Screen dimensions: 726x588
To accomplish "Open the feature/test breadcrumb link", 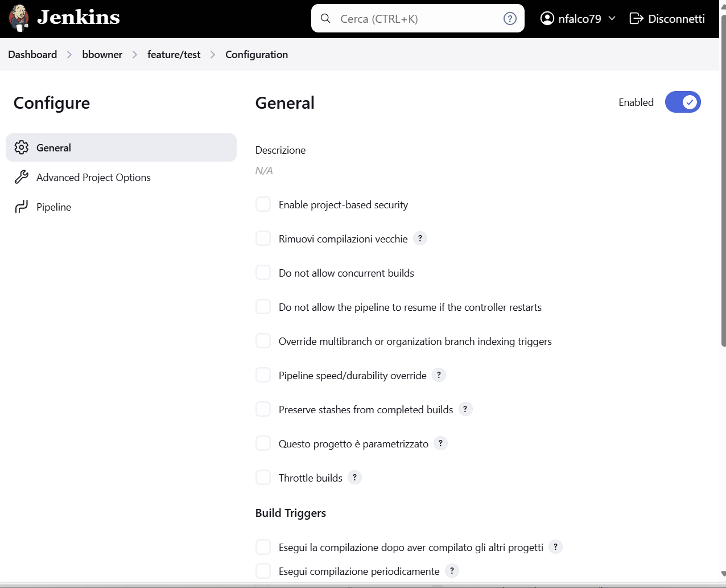I will (x=174, y=55).
